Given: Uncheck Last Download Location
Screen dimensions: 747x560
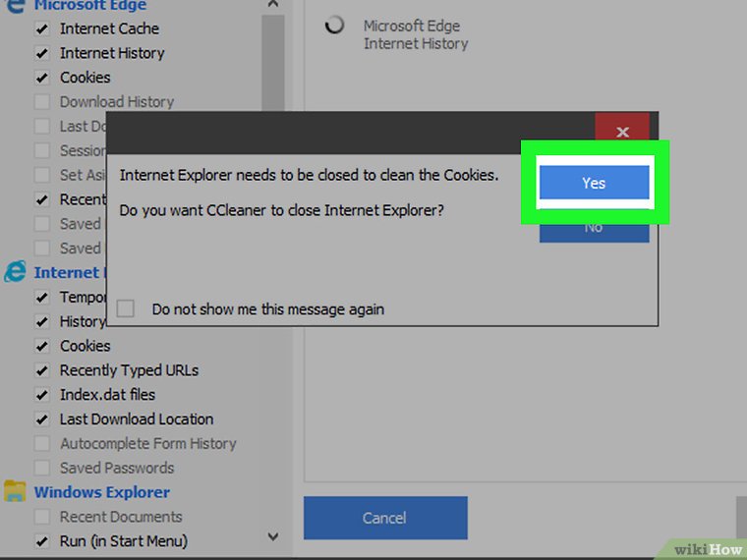Looking at the screenshot, I should [x=42, y=420].
